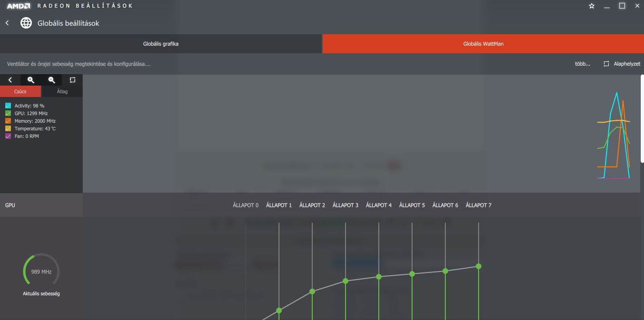Screen dimensions: 644x320
Task: Click the State 7 frequency point
Action: (479, 266)
